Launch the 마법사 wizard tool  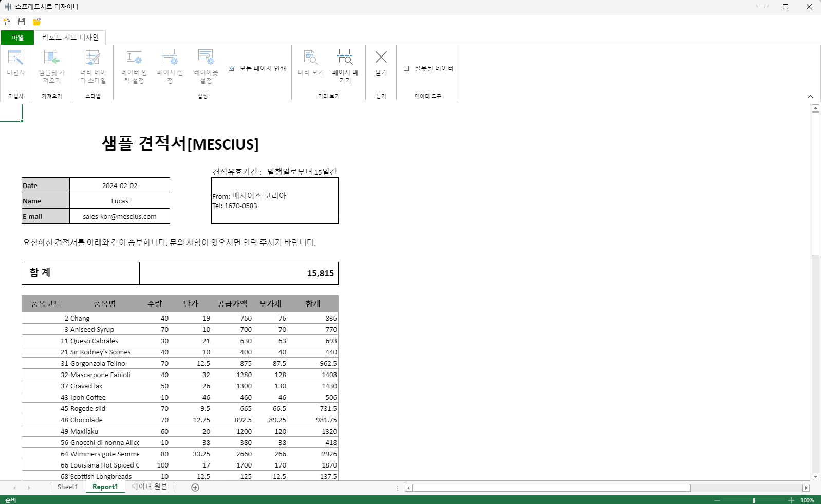15,64
